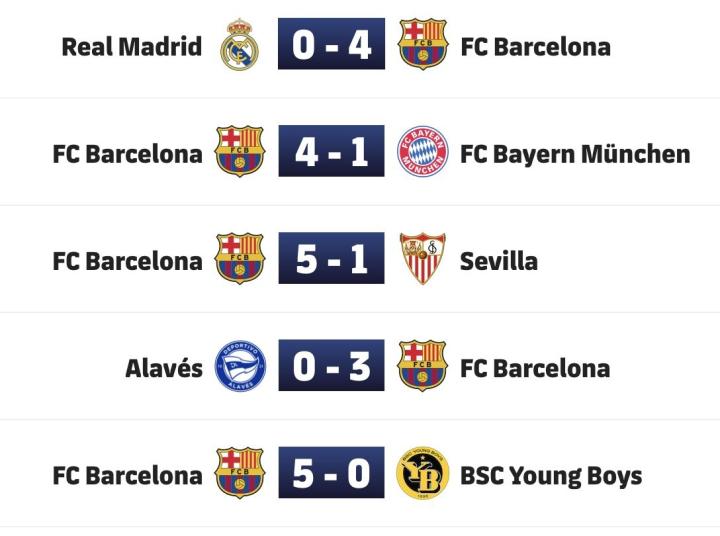Click the BSC Young Boys crest
720x536 pixels.
(422, 474)
